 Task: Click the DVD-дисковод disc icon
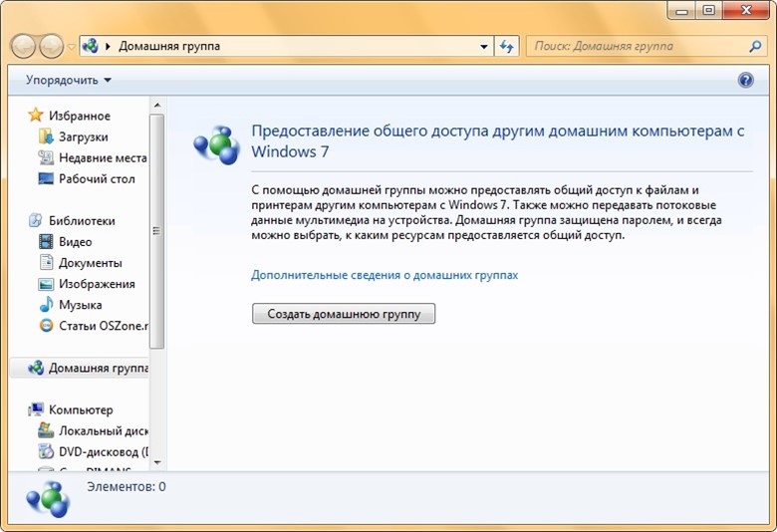(46, 451)
